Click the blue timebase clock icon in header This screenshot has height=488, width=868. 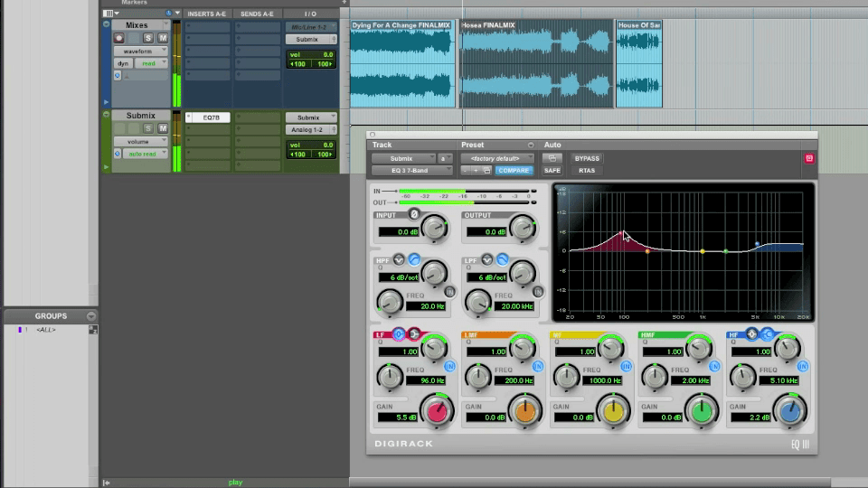point(168,14)
